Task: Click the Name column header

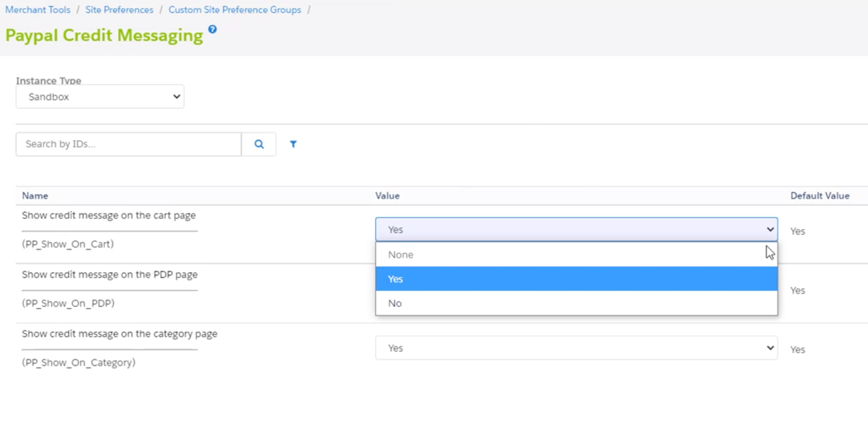Action: pyautogui.click(x=35, y=195)
